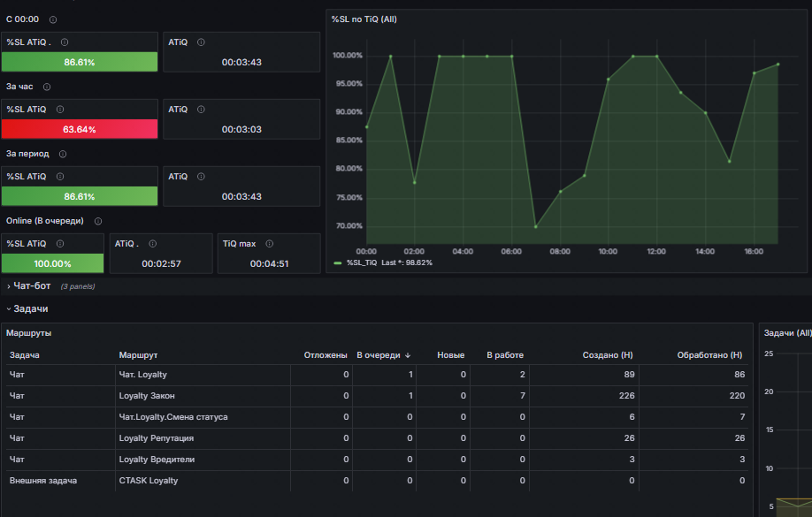812x517 pixels.
Task: Click the green 86.61% gauge under 'За период'
Action: coord(80,197)
